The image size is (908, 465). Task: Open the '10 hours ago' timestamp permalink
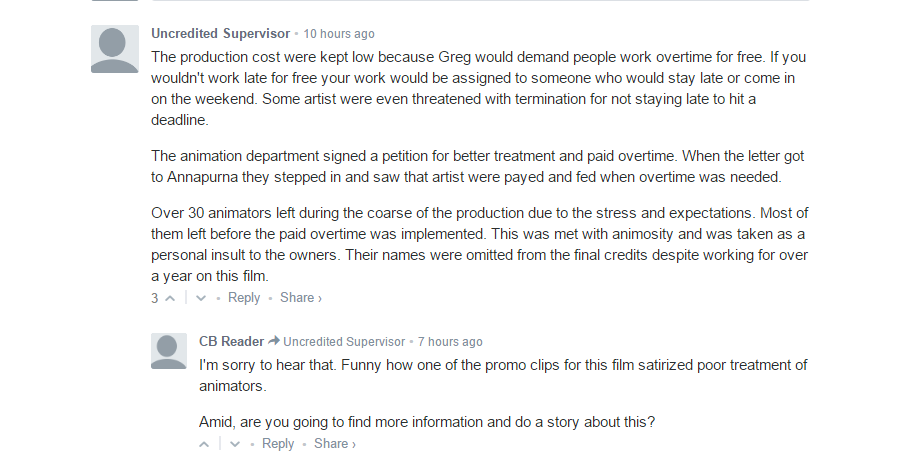click(x=339, y=34)
